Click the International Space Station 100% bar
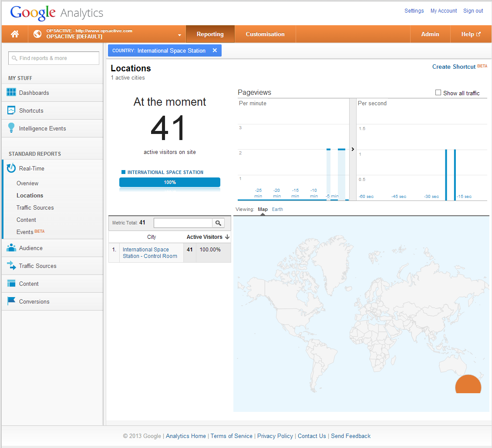The image size is (492, 448). [170, 182]
